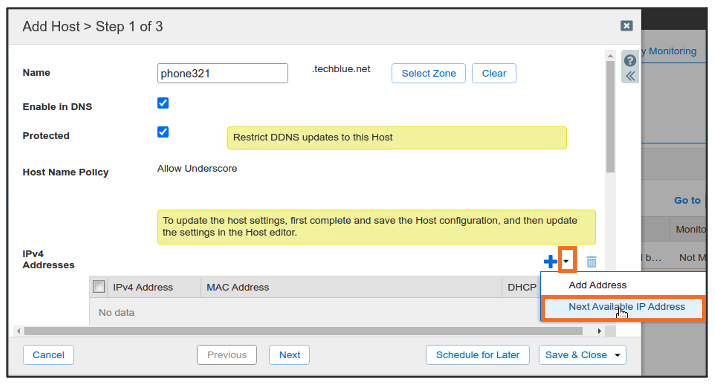Toggle the Enable in DNS checkbox
Screen dimensions: 715x386
click(163, 103)
